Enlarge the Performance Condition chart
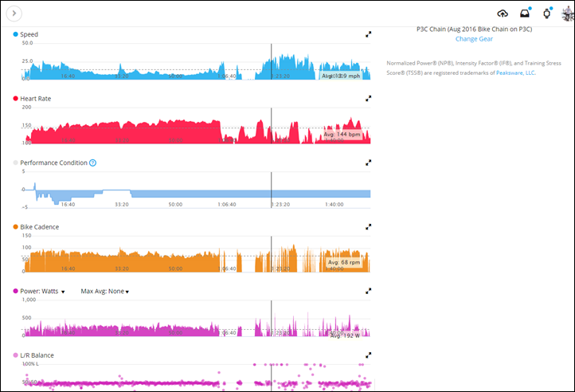The width and height of the screenshot is (575, 392). click(x=368, y=163)
